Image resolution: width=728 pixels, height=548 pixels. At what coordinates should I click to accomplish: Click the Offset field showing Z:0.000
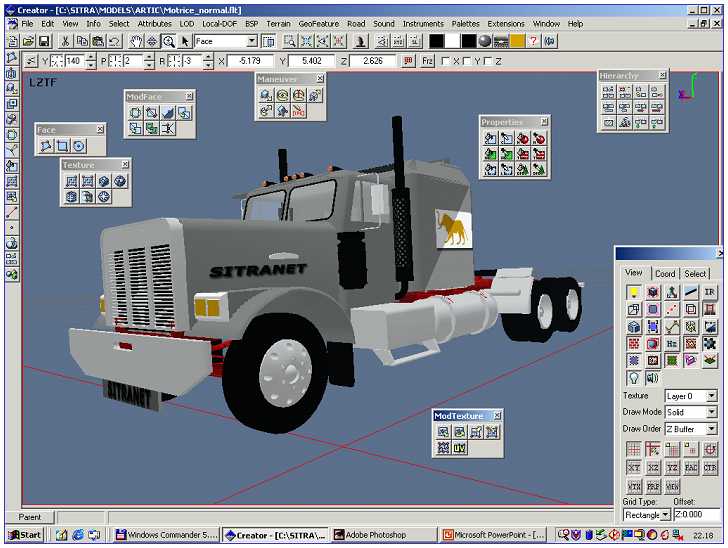coord(697,515)
